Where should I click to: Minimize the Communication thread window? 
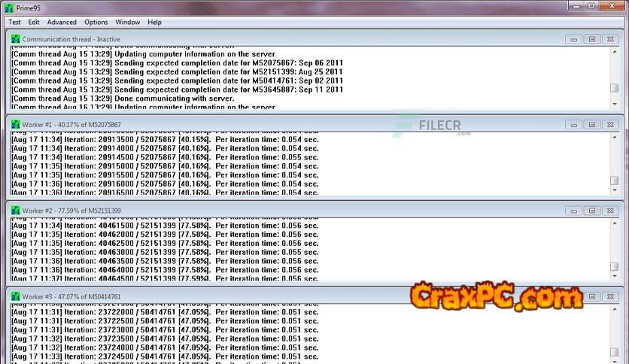(573, 39)
